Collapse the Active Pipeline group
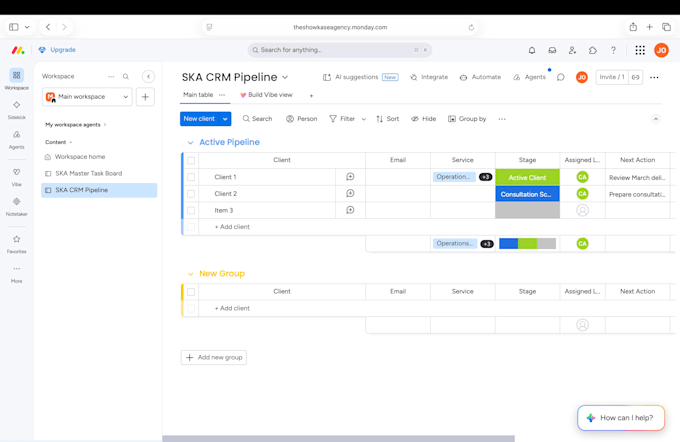This screenshot has height=442, width=680. tap(190, 143)
